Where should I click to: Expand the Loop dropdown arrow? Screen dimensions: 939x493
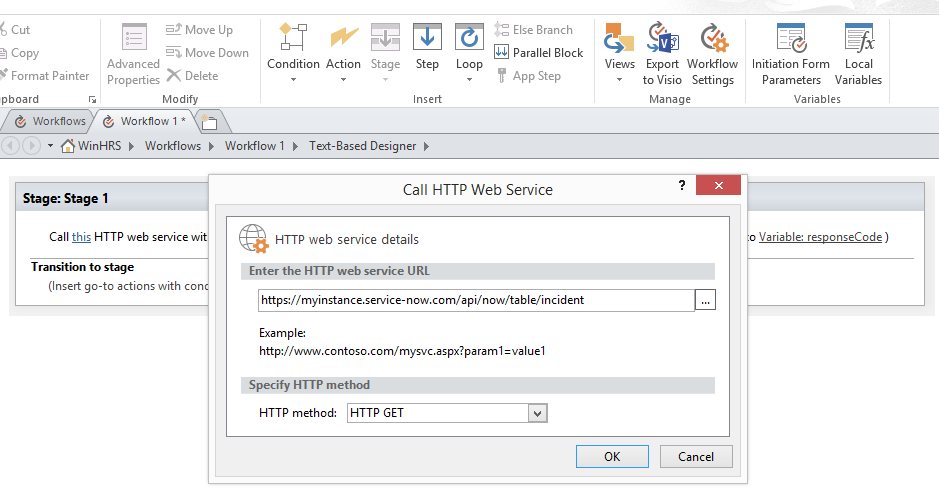tap(470, 80)
